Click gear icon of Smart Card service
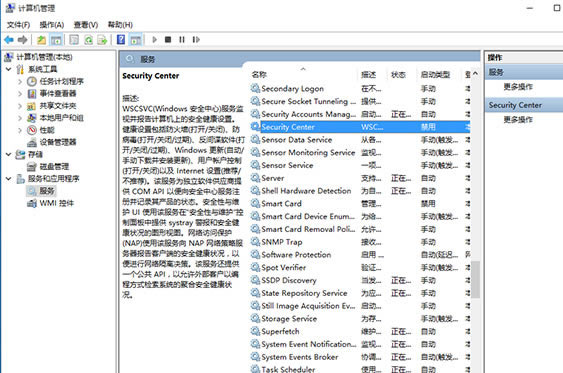The width and height of the screenshot is (563, 373). [x=255, y=204]
